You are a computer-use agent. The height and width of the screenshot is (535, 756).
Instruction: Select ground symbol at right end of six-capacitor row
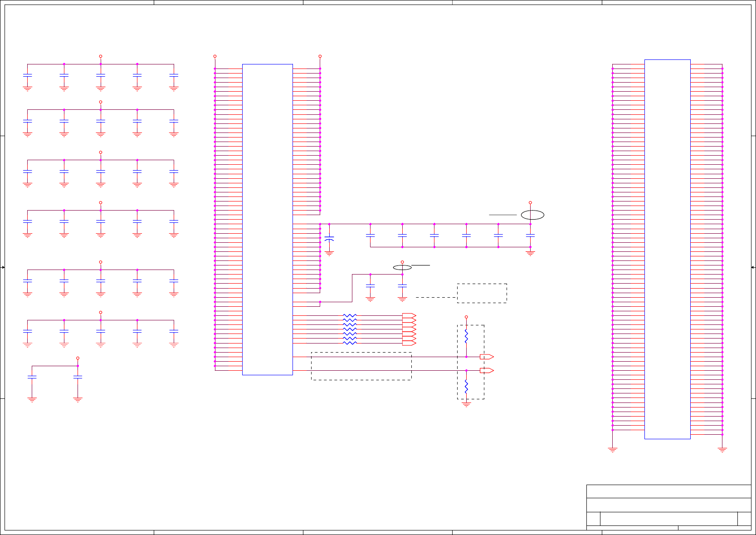(530, 254)
